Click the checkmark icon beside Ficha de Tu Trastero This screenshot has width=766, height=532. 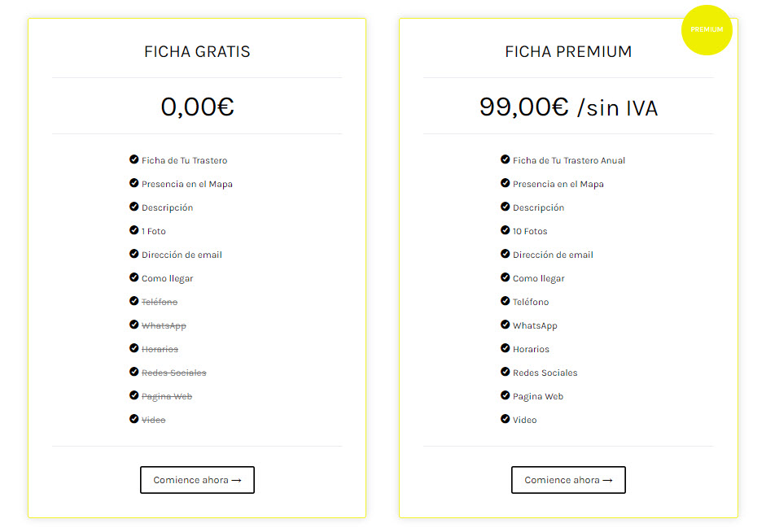coord(134,160)
